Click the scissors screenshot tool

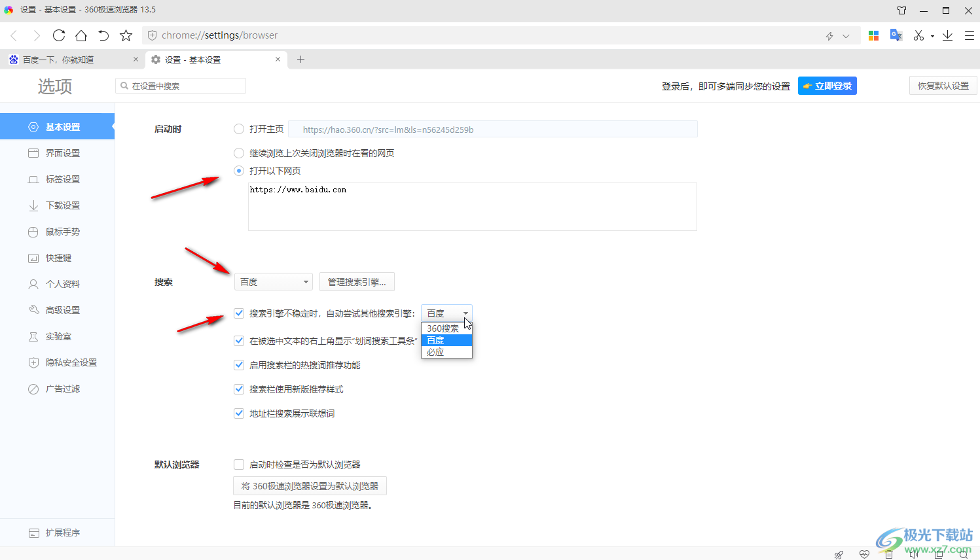pos(918,35)
